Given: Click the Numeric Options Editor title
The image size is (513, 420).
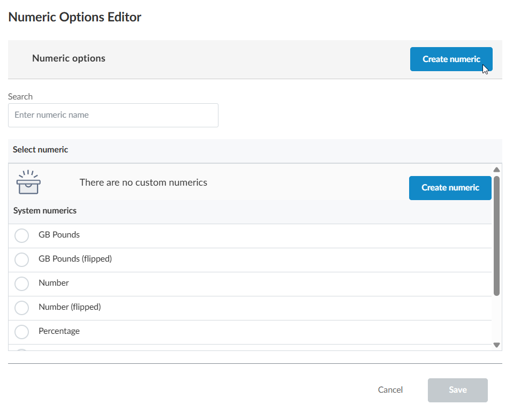Looking at the screenshot, I should pos(75,17).
